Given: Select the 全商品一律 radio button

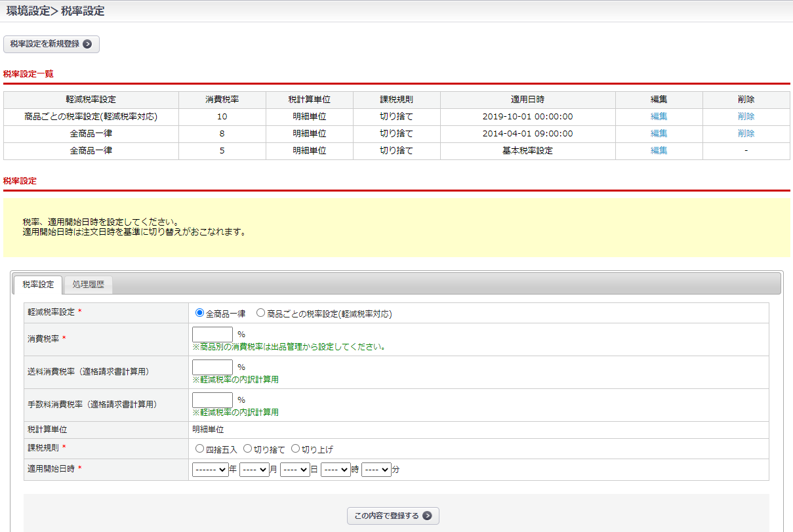Looking at the screenshot, I should (x=200, y=314).
